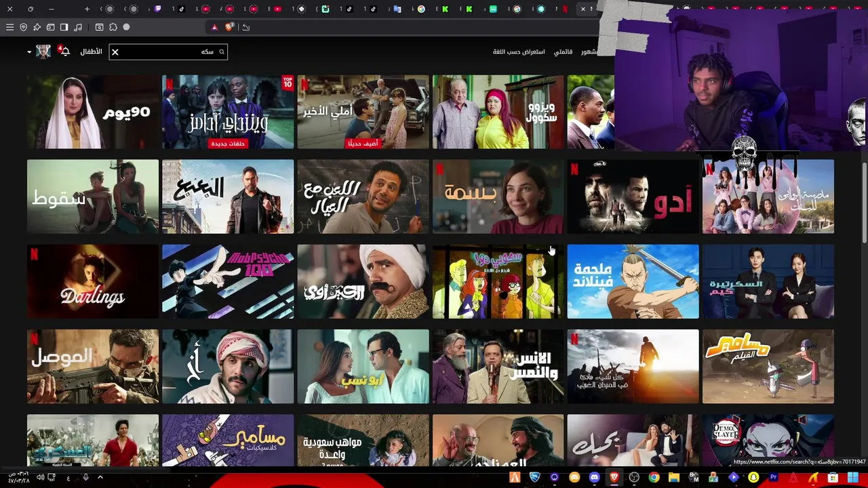Screen dimensions: 868x488
Task: Open Brave browser taskbar icon
Action: pos(614,478)
